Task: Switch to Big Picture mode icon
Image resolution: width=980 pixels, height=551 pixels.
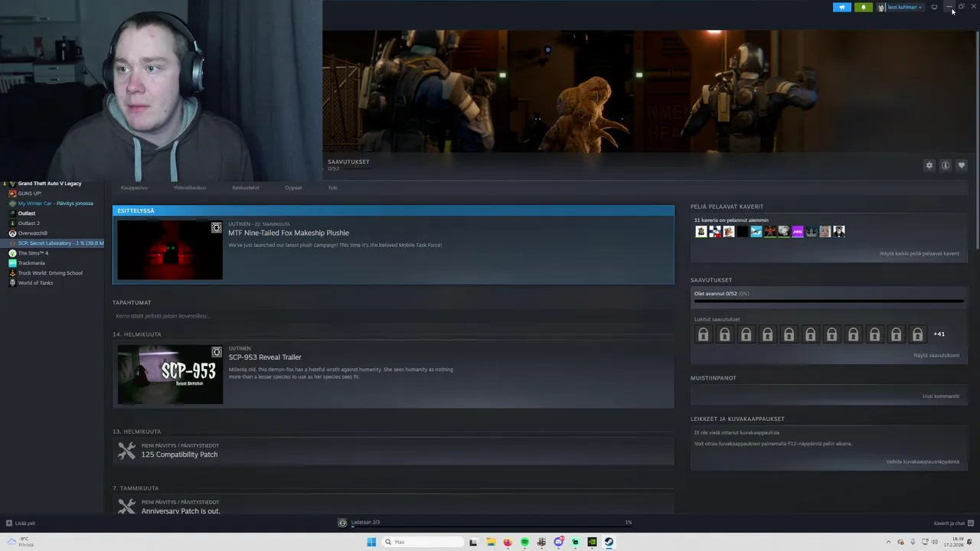Action: pos(934,7)
